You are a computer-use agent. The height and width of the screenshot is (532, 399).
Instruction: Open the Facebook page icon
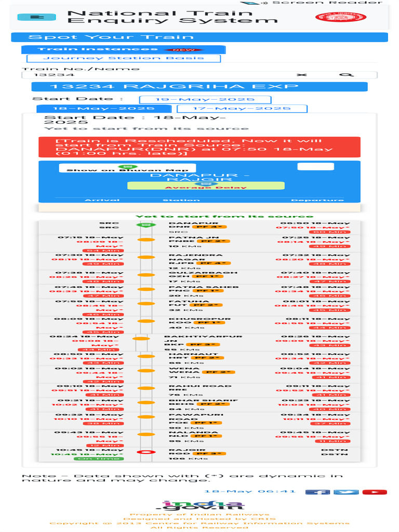(317, 492)
